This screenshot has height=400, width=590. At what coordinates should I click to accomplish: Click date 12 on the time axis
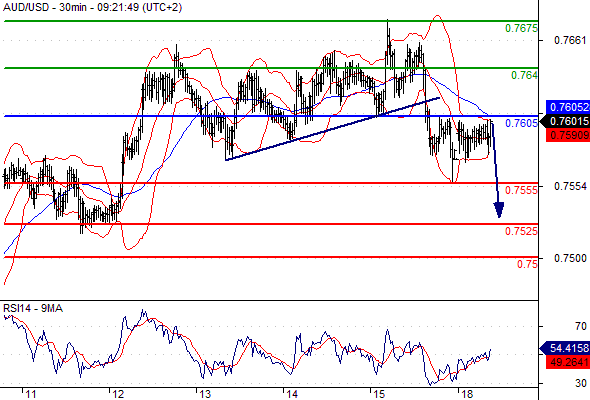pyautogui.click(x=118, y=394)
